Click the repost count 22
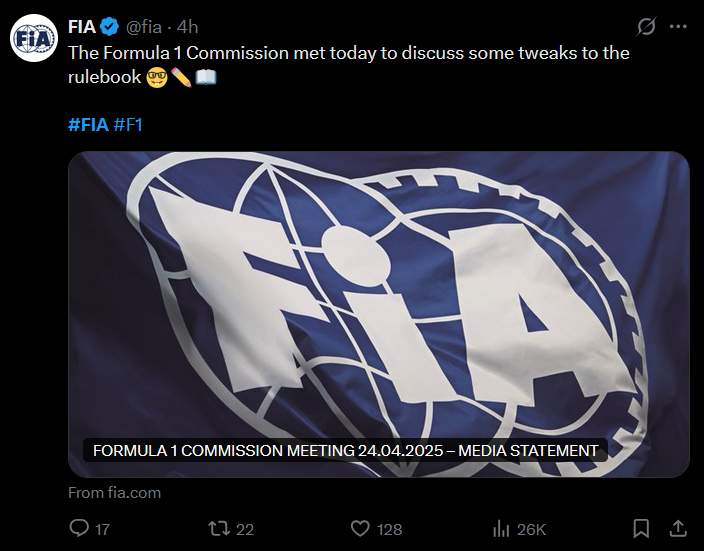 pyautogui.click(x=245, y=529)
